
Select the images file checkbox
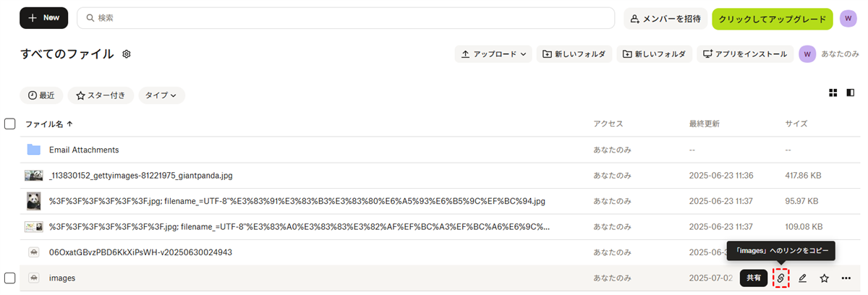(10, 278)
